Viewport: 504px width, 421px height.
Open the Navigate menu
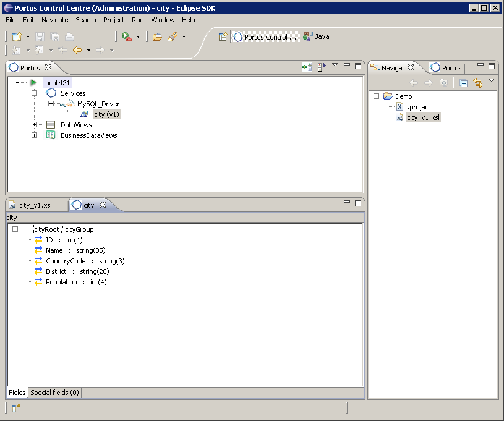[x=54, y=20]
